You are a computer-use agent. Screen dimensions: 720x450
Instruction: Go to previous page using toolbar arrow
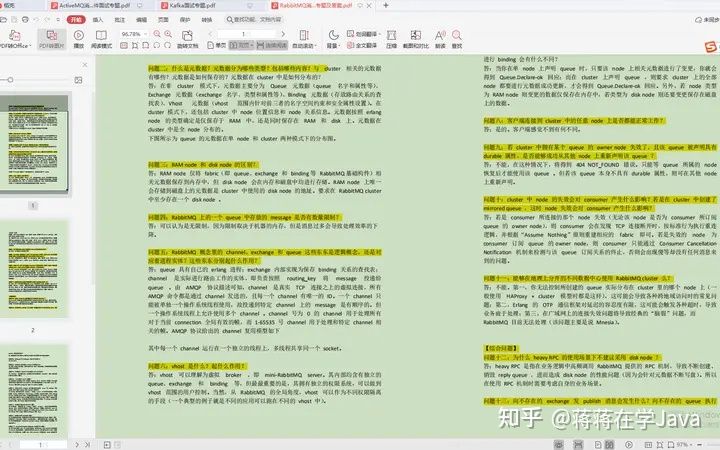(210, 34)
